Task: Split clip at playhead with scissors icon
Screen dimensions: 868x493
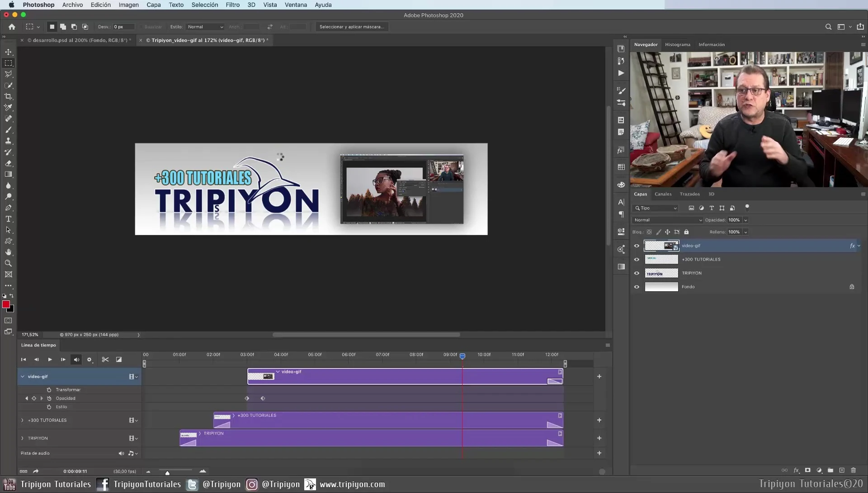Action: coord(105,360)
